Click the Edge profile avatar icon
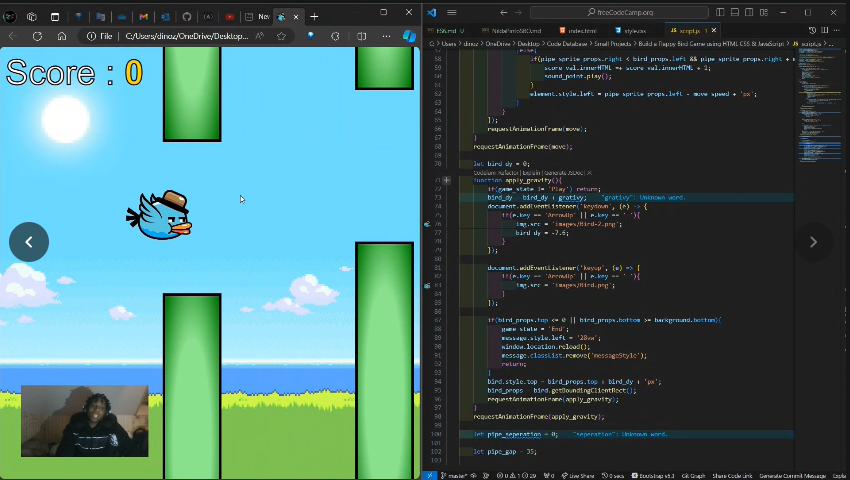This screenshot has width=850, height=480. point(10,17)
